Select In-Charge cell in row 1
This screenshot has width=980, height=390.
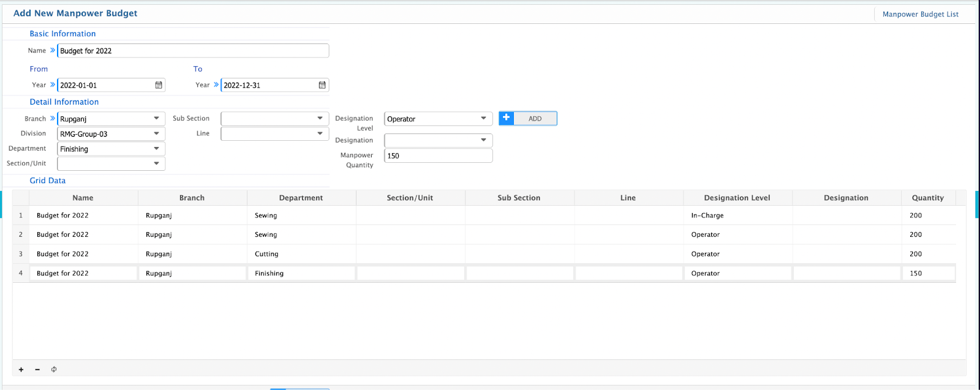[737, 216]
